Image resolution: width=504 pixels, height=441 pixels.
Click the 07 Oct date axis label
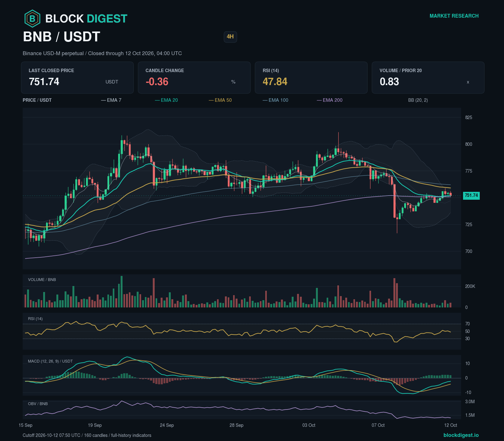[x=378, y=425]
